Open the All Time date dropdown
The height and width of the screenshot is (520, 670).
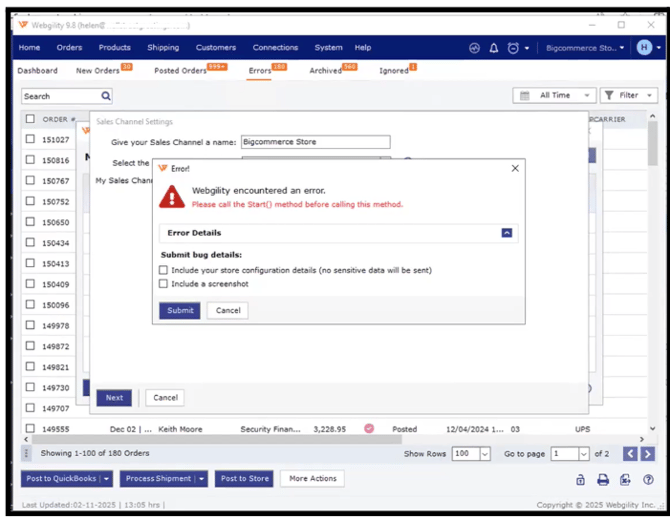[554, 96]
